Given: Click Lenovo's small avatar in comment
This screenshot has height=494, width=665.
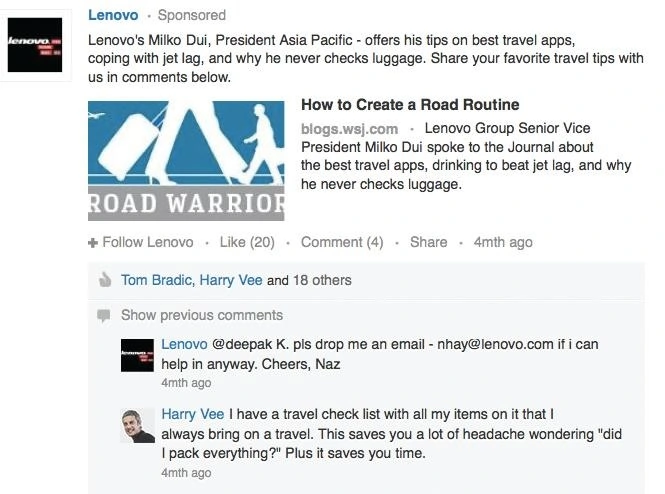Looking at the screenshot, I should (x=138, y=357).
